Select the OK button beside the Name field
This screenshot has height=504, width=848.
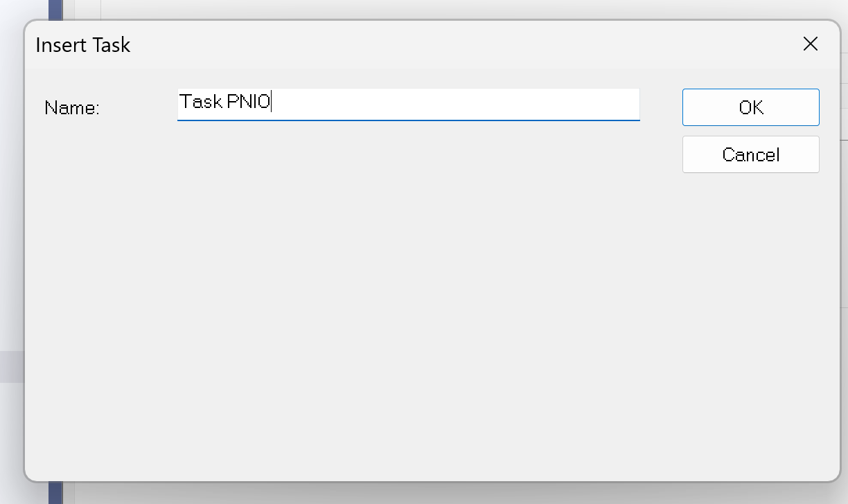pos(750,107)
